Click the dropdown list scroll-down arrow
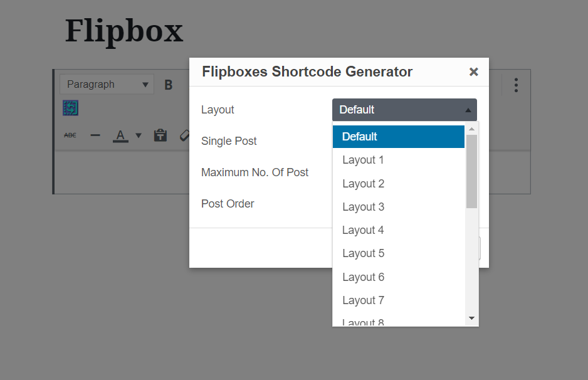The width and height of the screenshot is (588, 380). coord(472,318)
